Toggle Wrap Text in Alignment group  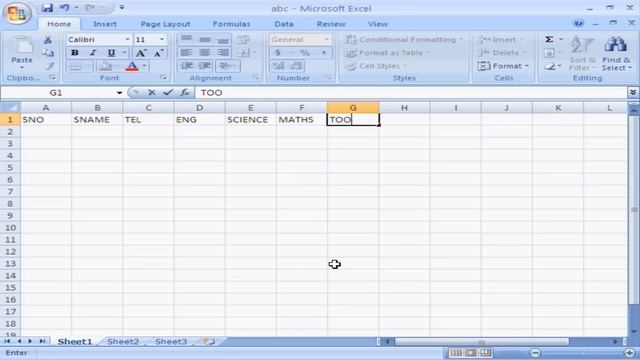pos(243,40)
